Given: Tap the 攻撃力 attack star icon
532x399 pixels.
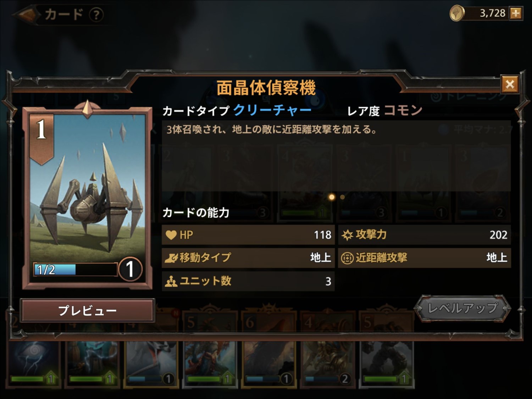Looking at the screenshot, I should click(347, 235).
